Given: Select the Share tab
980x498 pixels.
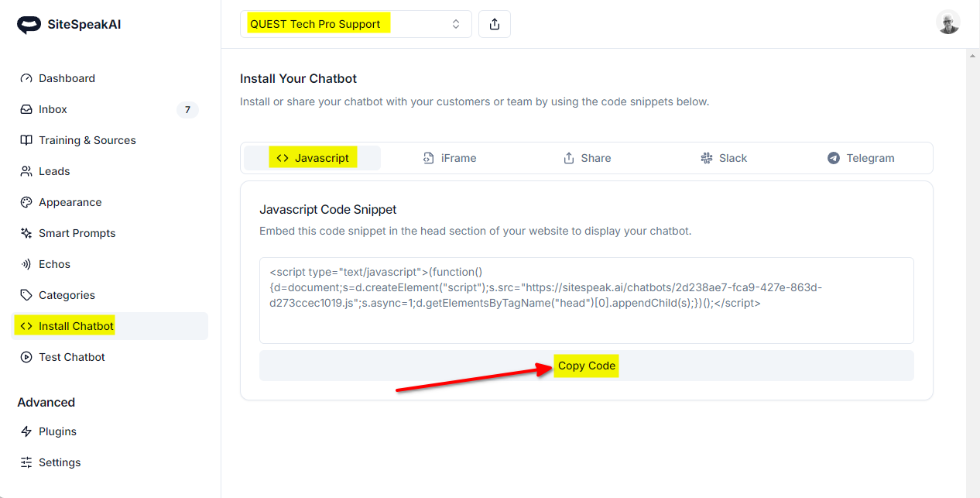Looking at the screenshot, I should (x=587, y=158).
